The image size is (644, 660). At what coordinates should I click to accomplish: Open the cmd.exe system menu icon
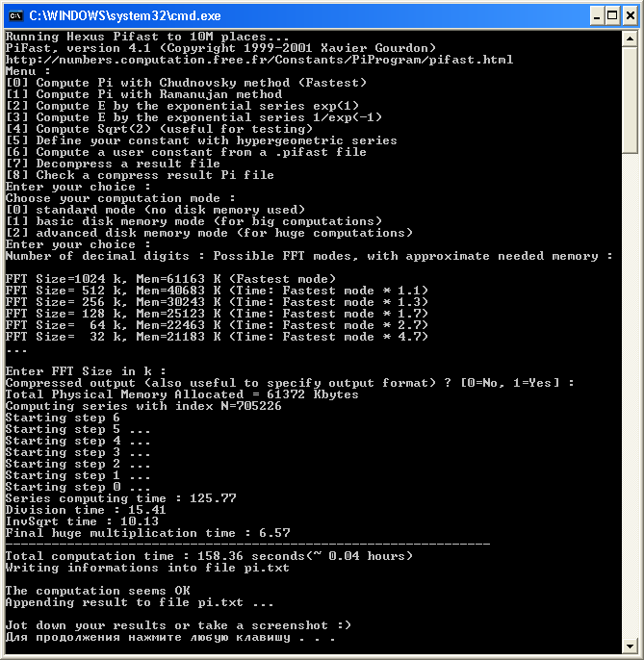16,16
